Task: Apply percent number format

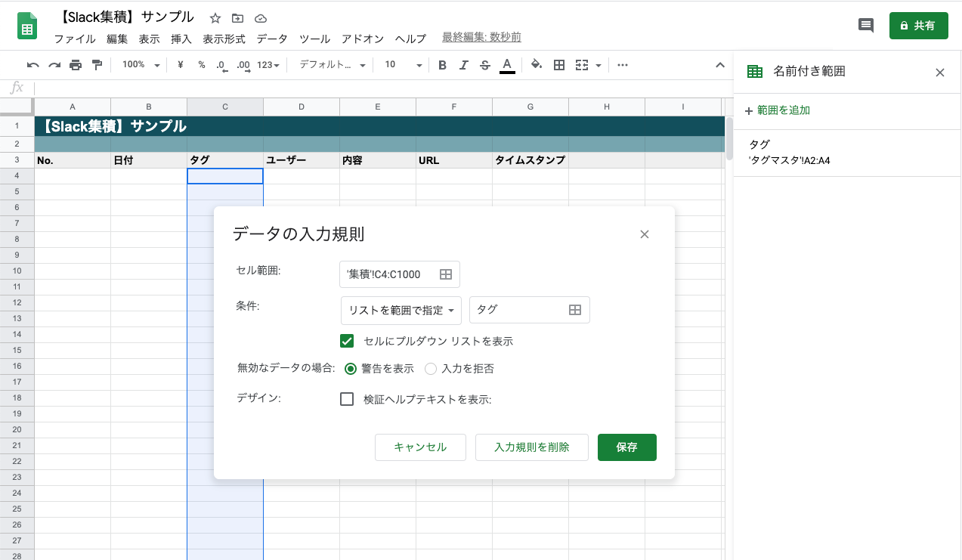Action: click(202, 65)
